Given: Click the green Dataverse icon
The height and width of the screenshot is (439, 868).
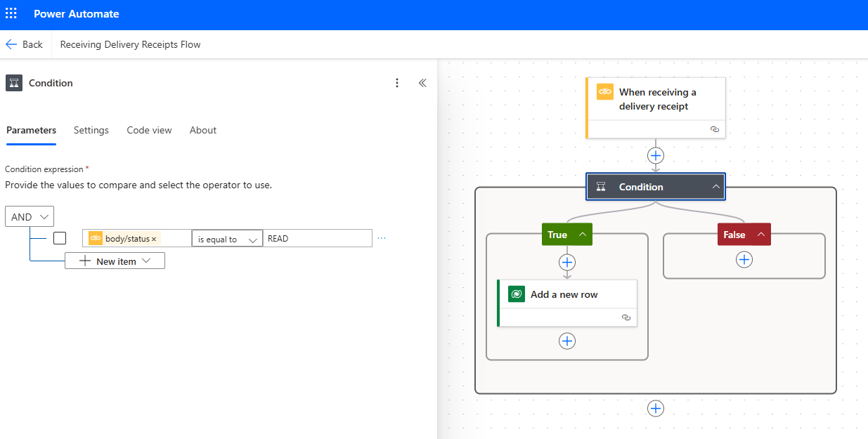Looking at the screenshot, I should point(517,294).
